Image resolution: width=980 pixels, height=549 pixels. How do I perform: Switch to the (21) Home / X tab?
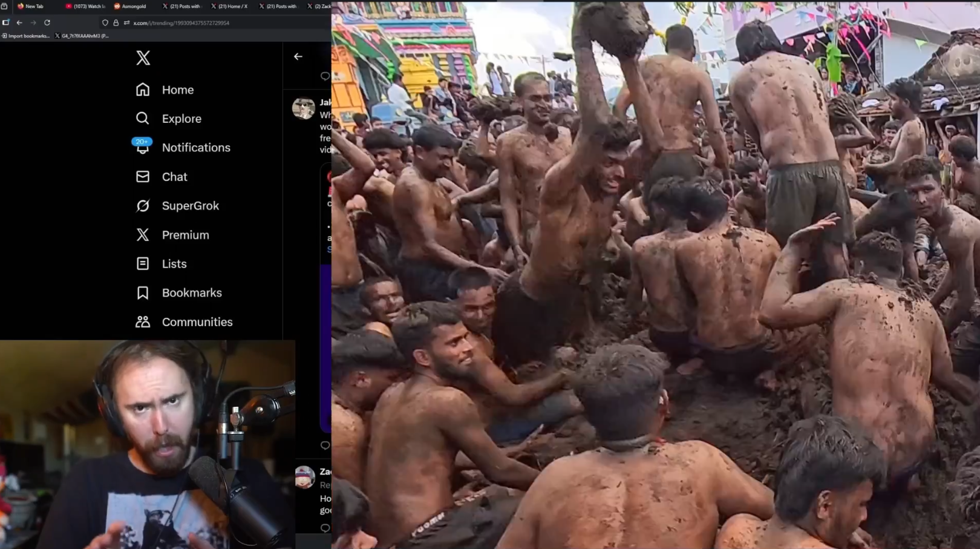pos(230,6)
